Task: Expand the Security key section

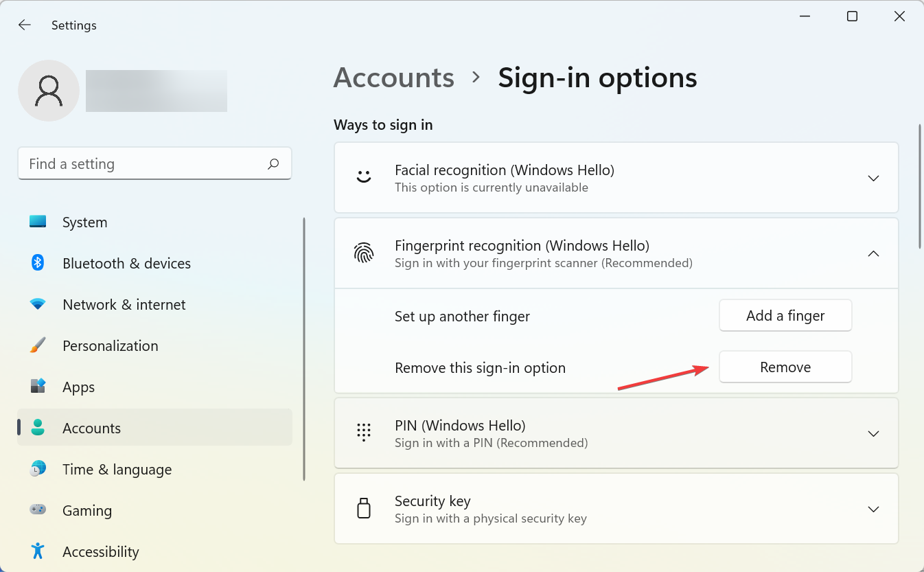Action: tap(873, 509)
